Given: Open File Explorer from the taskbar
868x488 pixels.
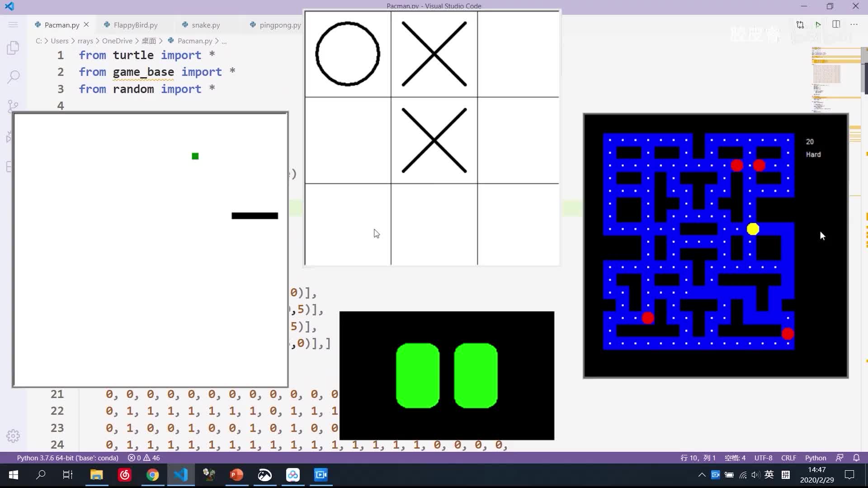Looking at the screenshot, I should click(96, 475).
